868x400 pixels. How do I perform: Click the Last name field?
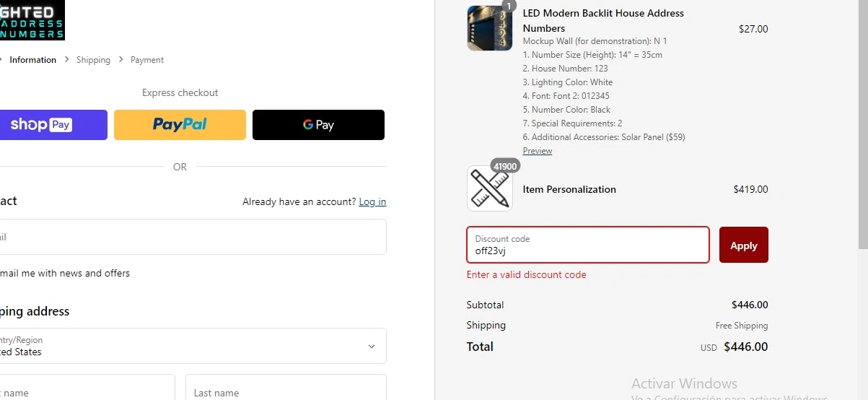click(x=286, y=387)
